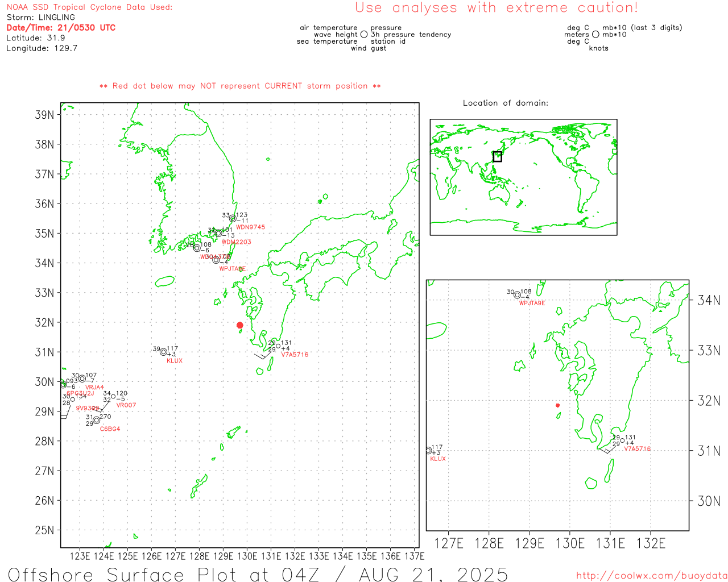Viewport: 728px width, 582px height.
Task: Click the 32N latitude label on main map
Action: tap(44, 322)
